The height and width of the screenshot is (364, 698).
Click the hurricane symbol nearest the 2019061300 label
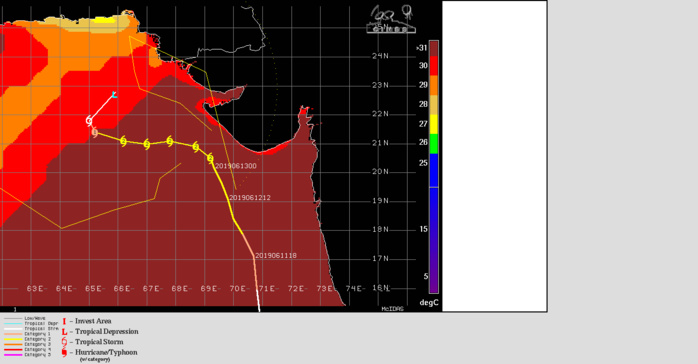point(210,158)
